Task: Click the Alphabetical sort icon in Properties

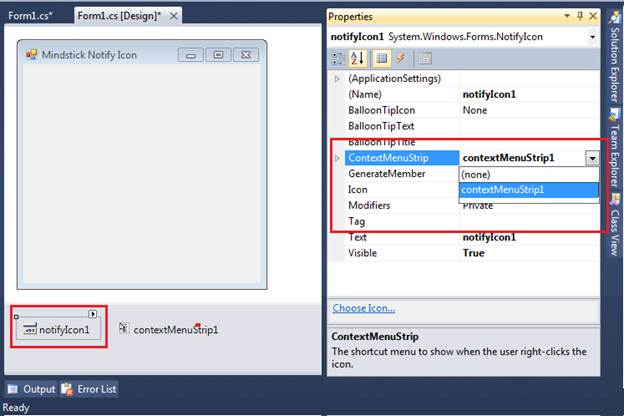Action: [358, 58]
